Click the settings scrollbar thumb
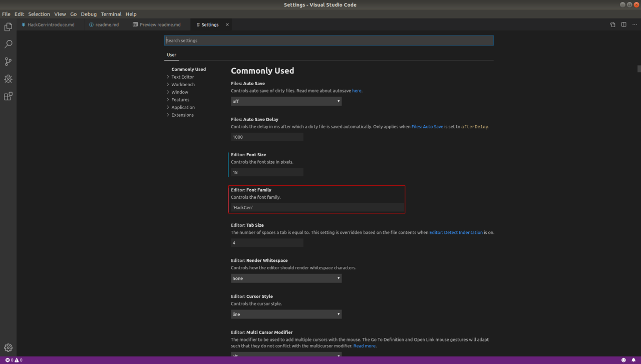641x364 pixels. [x=639, y=69]
